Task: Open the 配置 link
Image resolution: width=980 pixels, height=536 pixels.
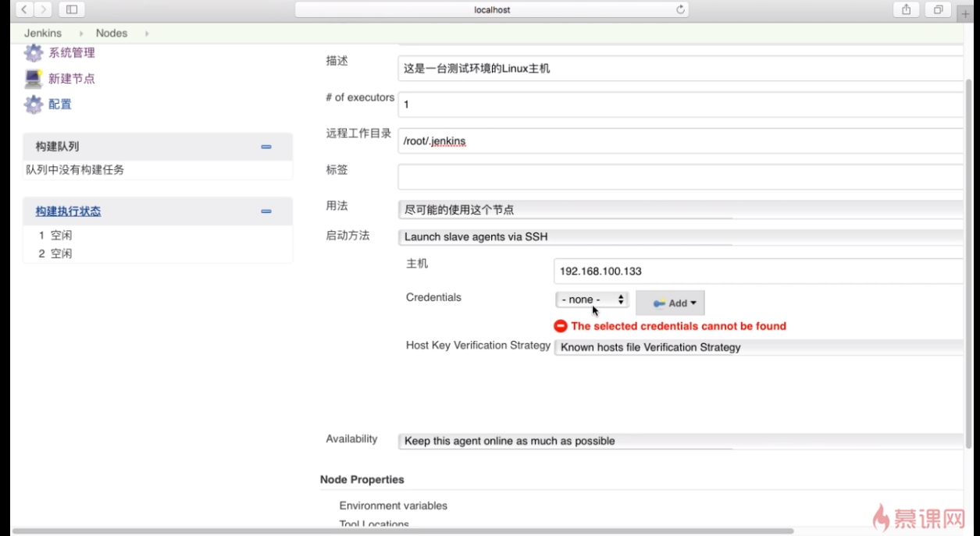Action: pos(60,104)
